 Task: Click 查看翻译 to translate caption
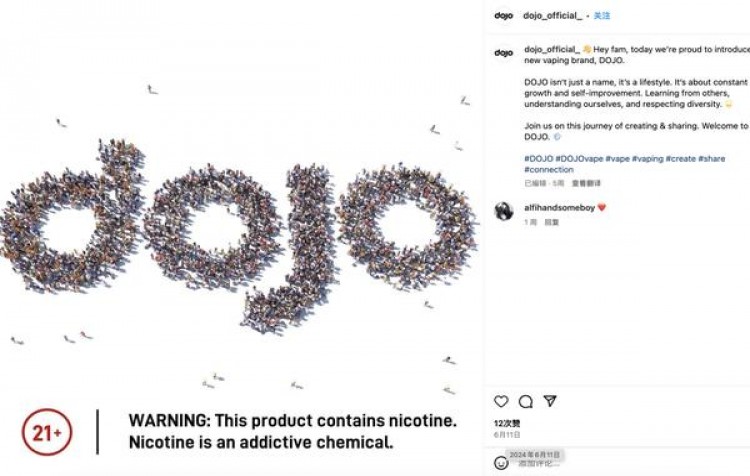pos(586,183)
